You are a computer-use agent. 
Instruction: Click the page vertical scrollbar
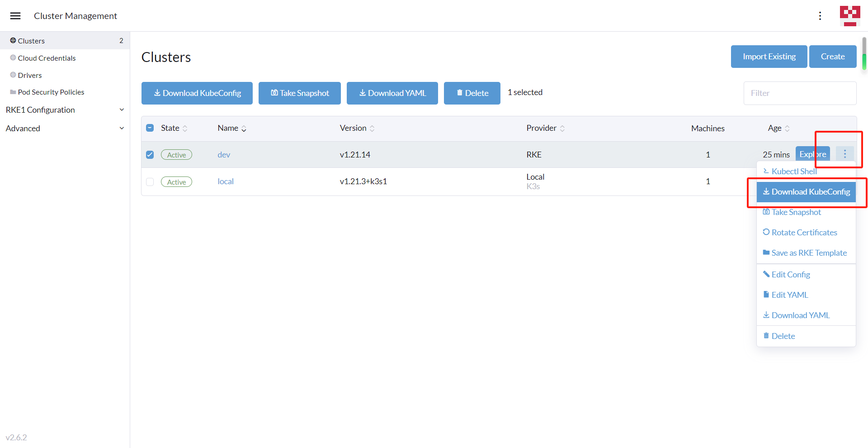pyautogui.click(x=864, y=54)
